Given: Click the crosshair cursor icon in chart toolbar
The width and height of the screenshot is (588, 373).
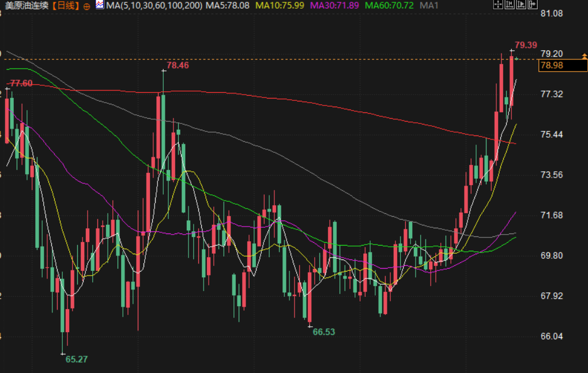Looking at the screenshot, I should point(497,5).
